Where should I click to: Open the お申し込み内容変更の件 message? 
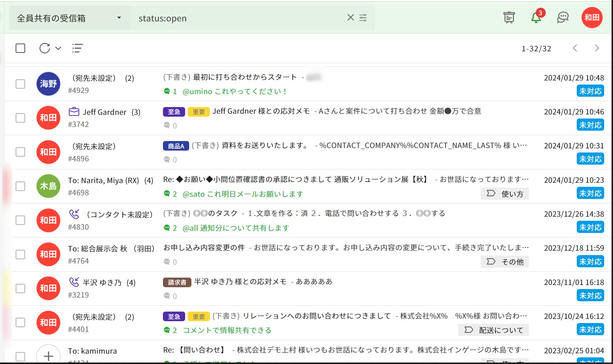(204, 248)
